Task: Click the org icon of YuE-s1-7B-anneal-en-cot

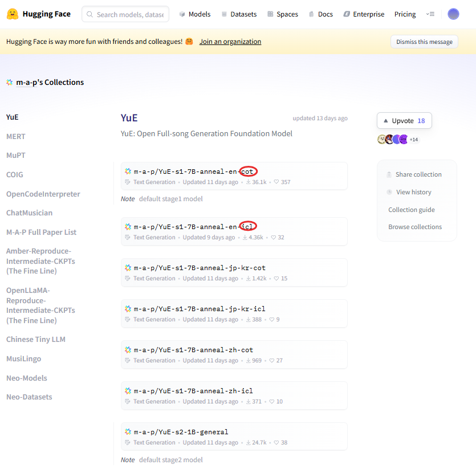Action: [128, 172]
